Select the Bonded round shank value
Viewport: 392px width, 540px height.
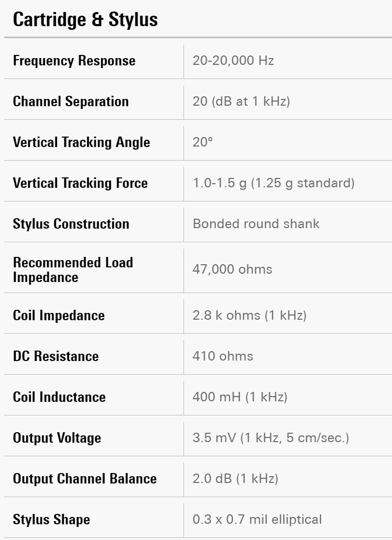point(256,224)
